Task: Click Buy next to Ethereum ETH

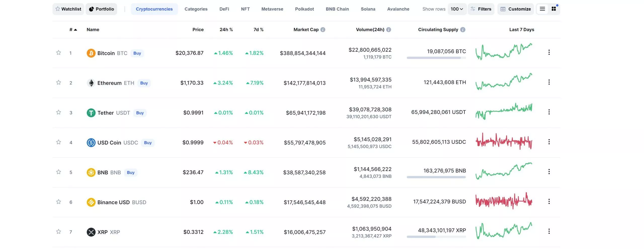Action: tap(144, 83)
